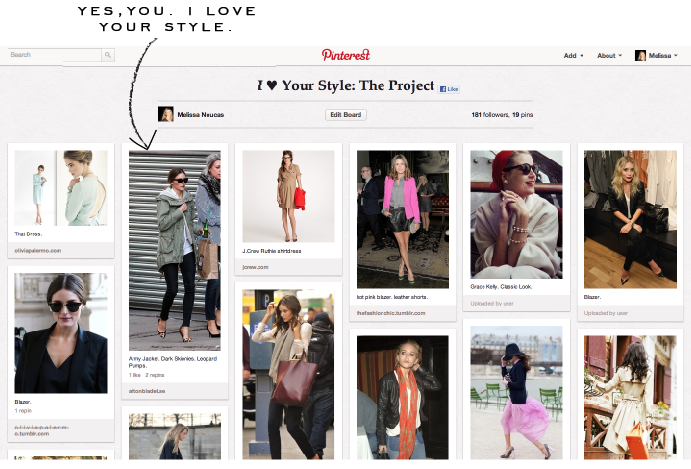Image resolution: width=691 pixels, height=469 pixels.
Task: Expand the Add dropdown menu
Action: [573, 56]
